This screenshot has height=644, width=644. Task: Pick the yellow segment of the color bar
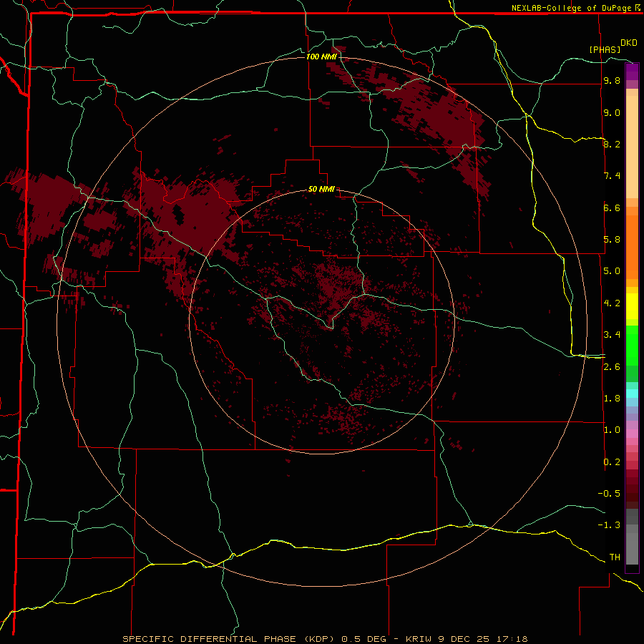pos(632,306)
